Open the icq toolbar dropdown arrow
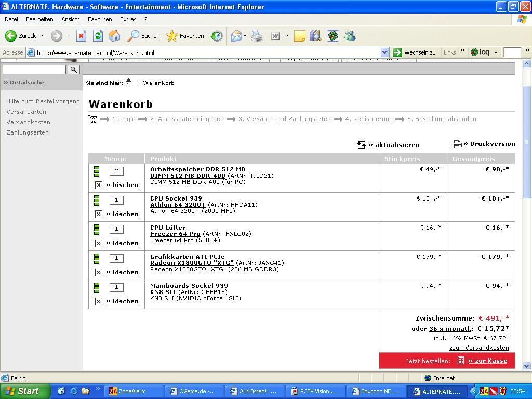 pos(496,52)
